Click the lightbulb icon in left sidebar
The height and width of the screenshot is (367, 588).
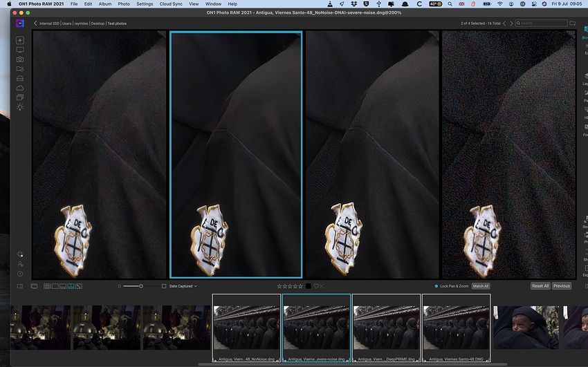click(x=20, y=107)
